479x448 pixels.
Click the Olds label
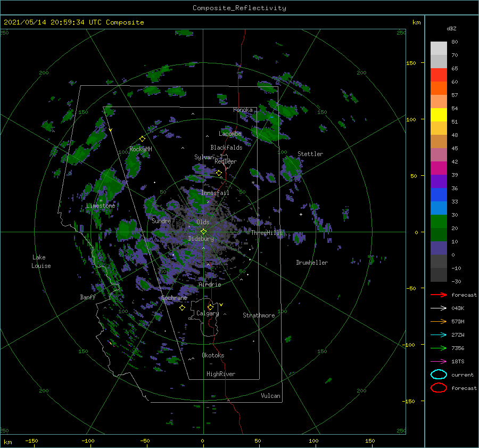[203, 222]
